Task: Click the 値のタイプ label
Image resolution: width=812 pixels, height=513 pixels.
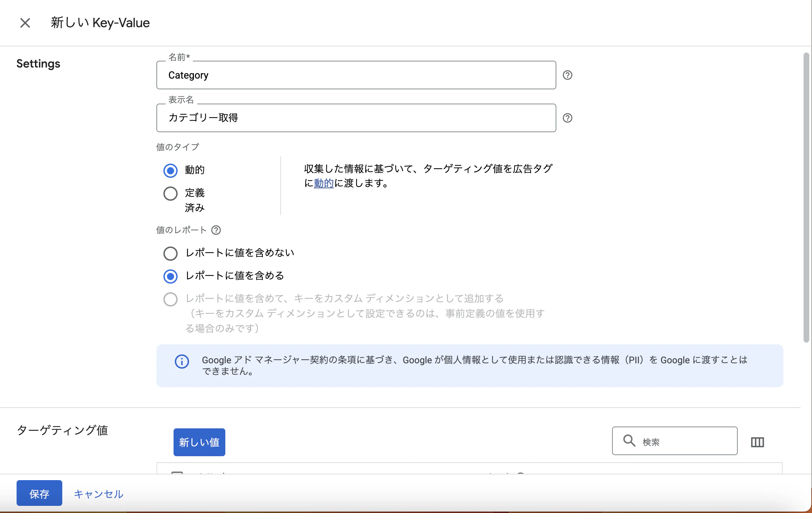Action: (x=177, y=147)
